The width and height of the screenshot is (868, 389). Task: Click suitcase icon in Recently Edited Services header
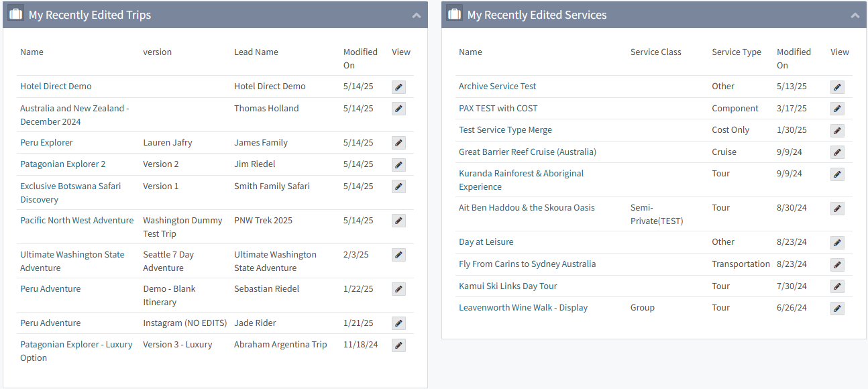455,14
